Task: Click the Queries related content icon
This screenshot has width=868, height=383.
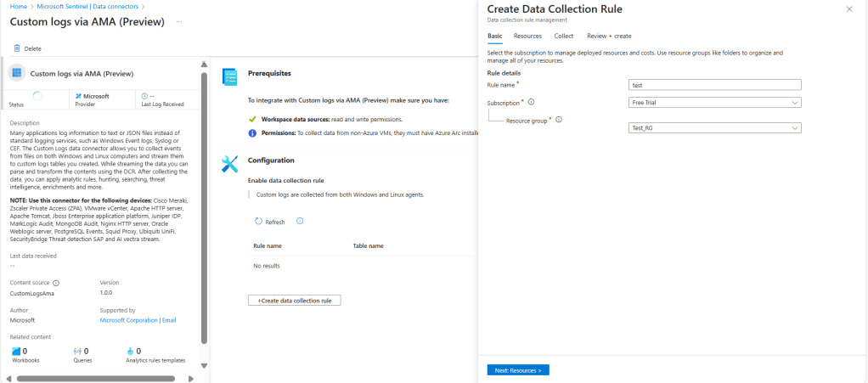Action: click(77, 351)
